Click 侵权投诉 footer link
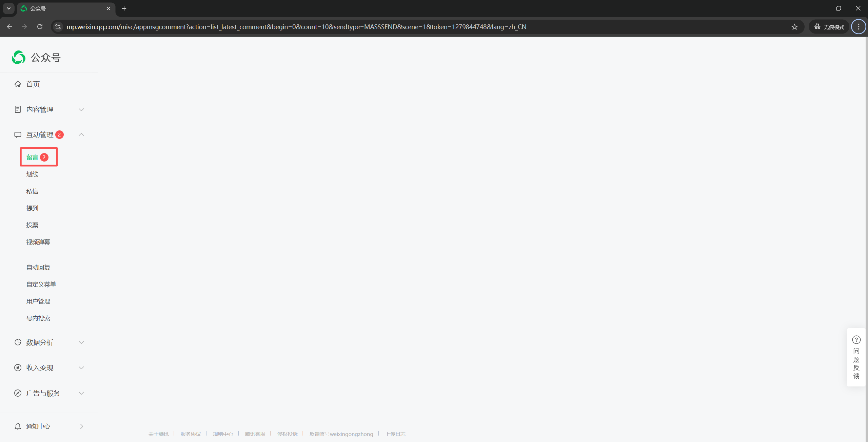The height and width of the screenshot is (442, 868). [287, 434]
